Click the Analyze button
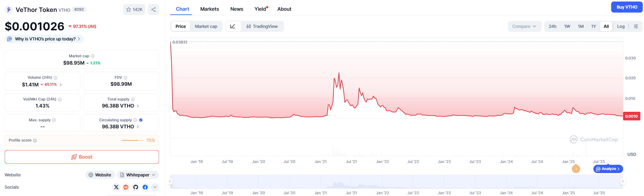The height and width of the screenshot is (196, 644). click(608, 169)
